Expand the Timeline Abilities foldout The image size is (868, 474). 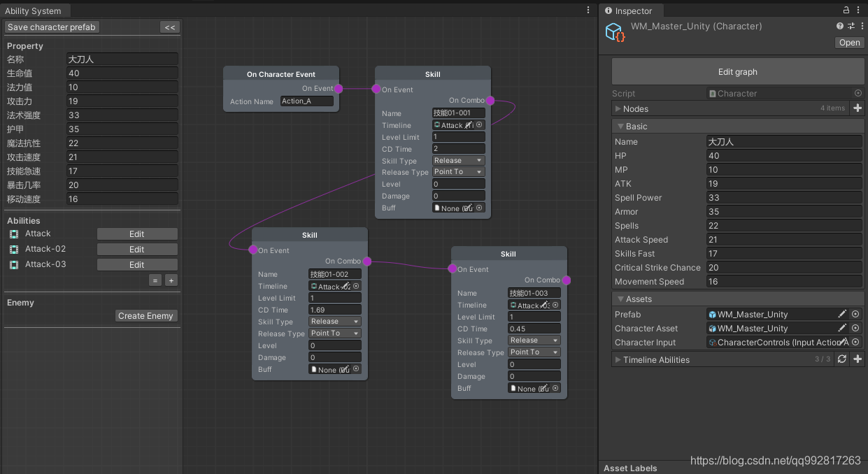click(618, 359)
